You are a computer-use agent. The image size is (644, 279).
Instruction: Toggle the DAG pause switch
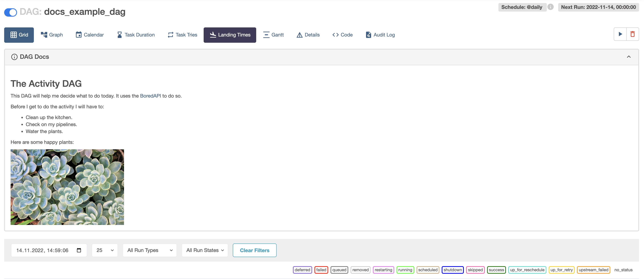tap(10, 12)
